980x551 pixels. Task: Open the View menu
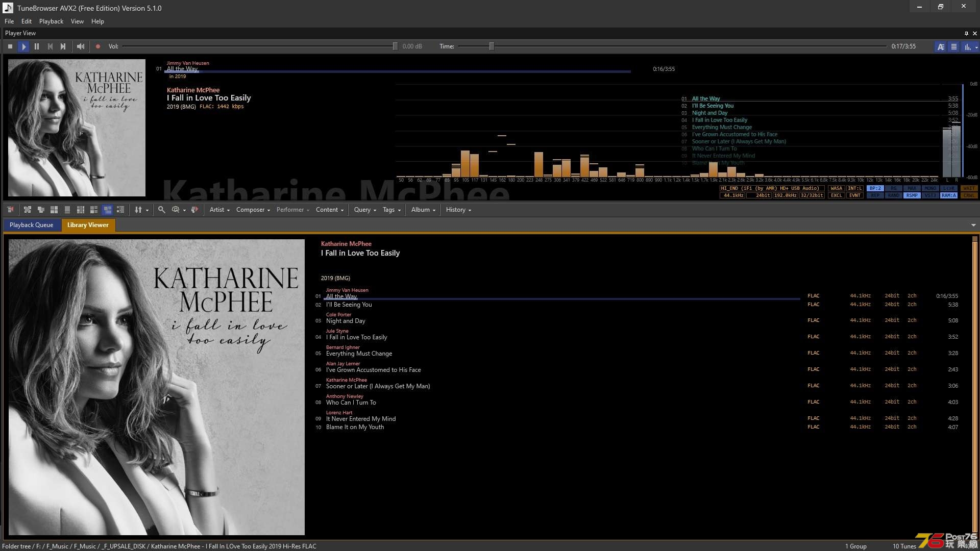(77, 21)
